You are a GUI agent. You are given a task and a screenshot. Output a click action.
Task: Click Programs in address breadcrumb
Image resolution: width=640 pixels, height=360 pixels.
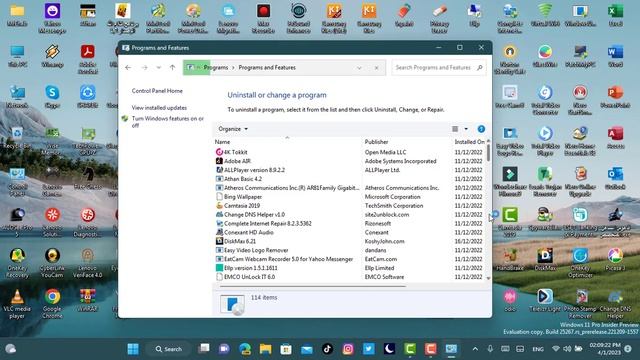(216, 68)
